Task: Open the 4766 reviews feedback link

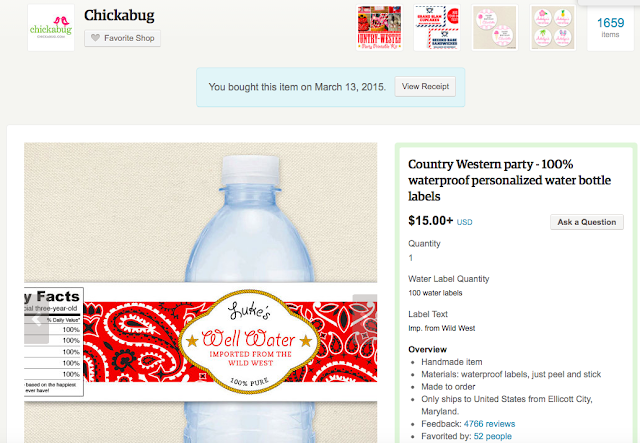Action: point(489,422)
